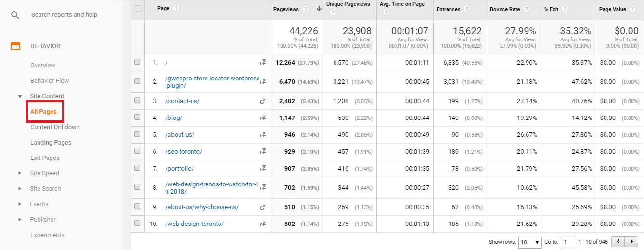Screen dimensions: 644x250
Task: Check the box for /about-us/why-choose-us/ row
Action: pos(137,206)
